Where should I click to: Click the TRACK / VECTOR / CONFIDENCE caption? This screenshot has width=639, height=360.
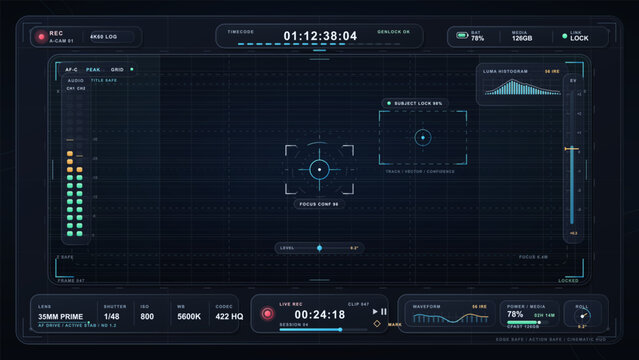(420, 172)
